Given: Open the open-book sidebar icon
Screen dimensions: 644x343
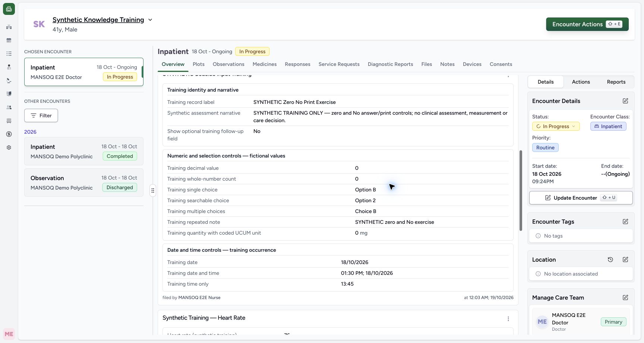Looking at the screenshot, I should pos(9,94).
